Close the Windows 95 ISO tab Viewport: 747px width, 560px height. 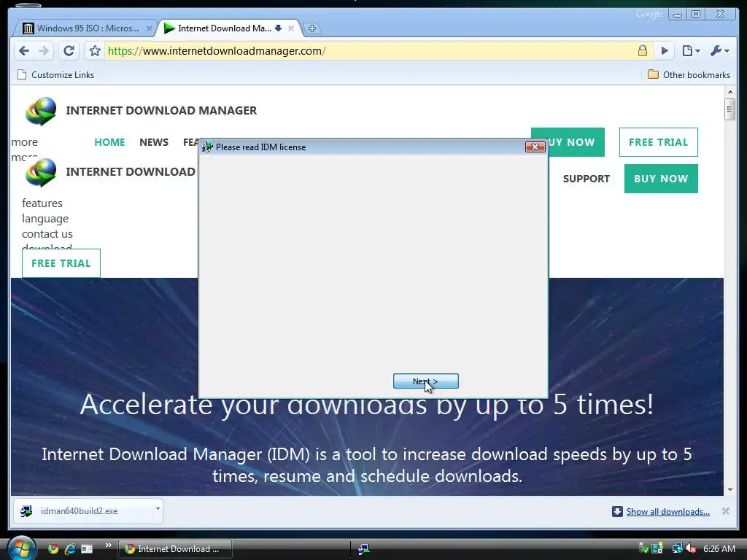149,28
